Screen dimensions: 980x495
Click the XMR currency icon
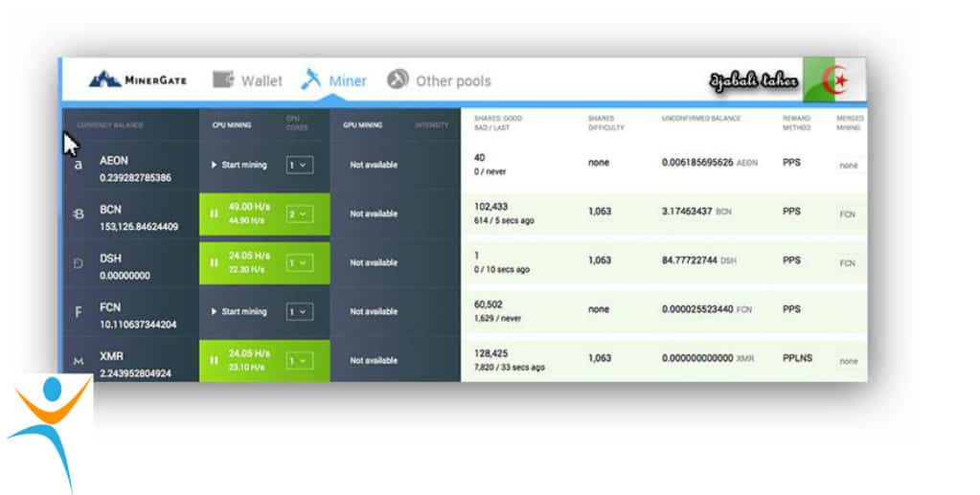coord(79,361)
